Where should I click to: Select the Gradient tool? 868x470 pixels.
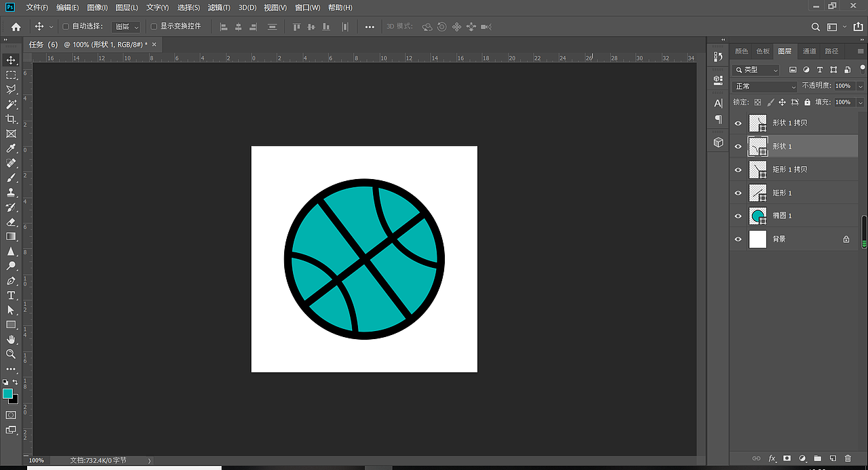11,236
